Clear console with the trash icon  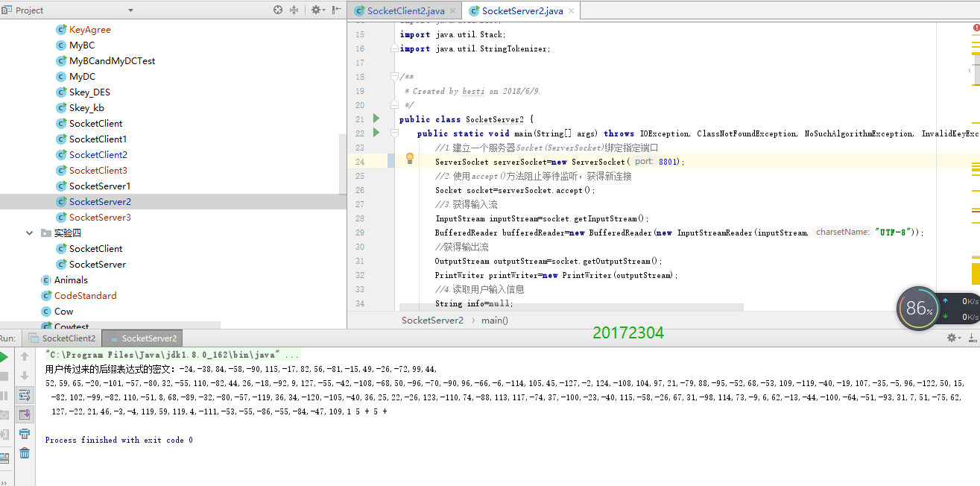click(x=25, y=453)
